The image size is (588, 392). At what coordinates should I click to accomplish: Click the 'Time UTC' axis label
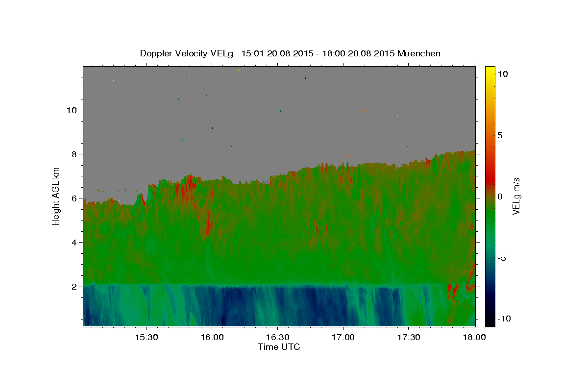click(279, 347)
